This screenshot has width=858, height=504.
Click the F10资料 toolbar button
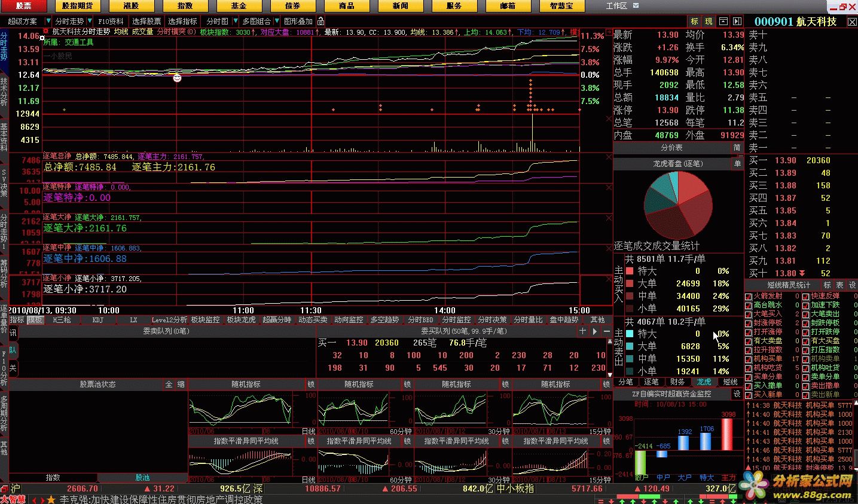111,21
